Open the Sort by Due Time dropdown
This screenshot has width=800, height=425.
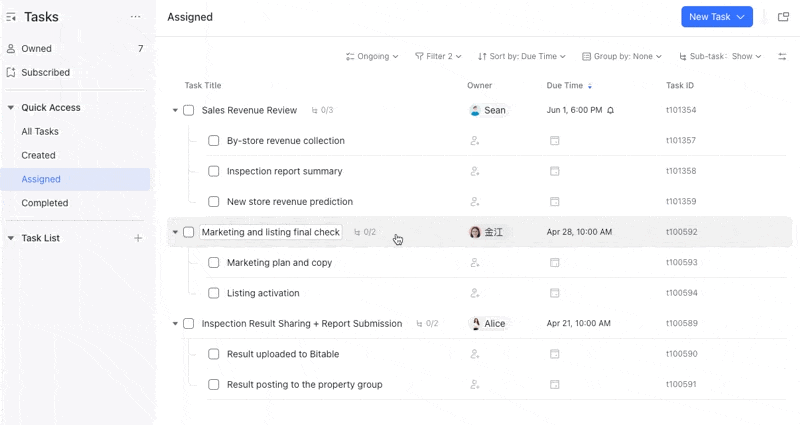tap(522, 57)
